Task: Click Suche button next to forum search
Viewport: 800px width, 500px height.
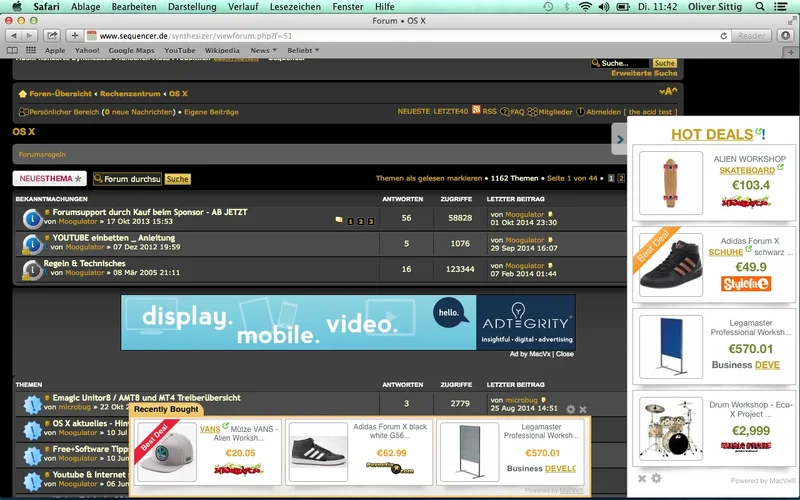Action: (x=177, y=179)
